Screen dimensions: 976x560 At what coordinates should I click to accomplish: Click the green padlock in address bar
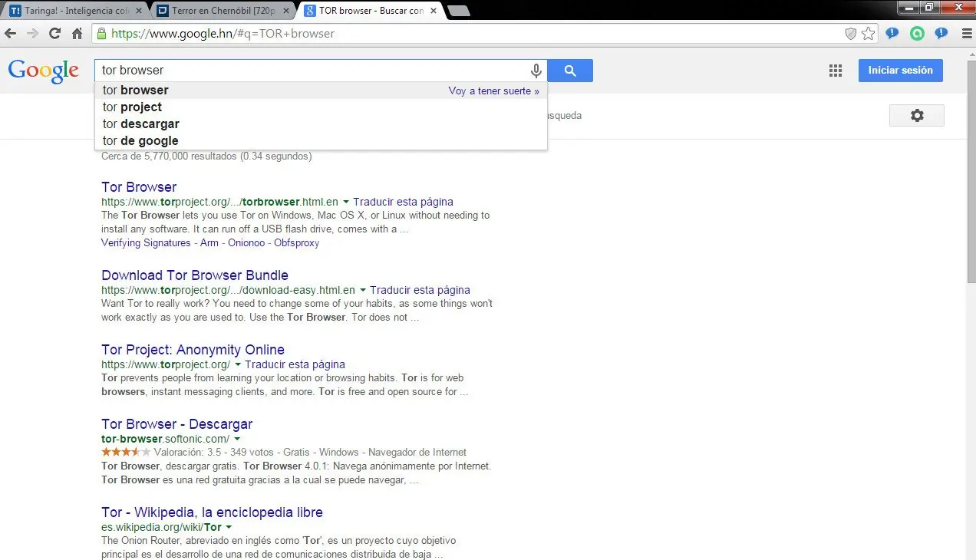coord(101,34)
